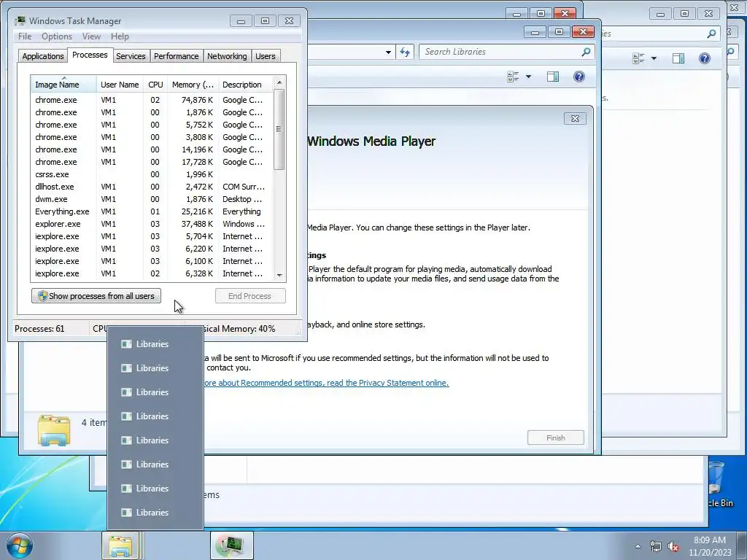This screenshot has width=747, height=560.
Task: Select the second Libraries entry in taskbar list
Action: 155,368
